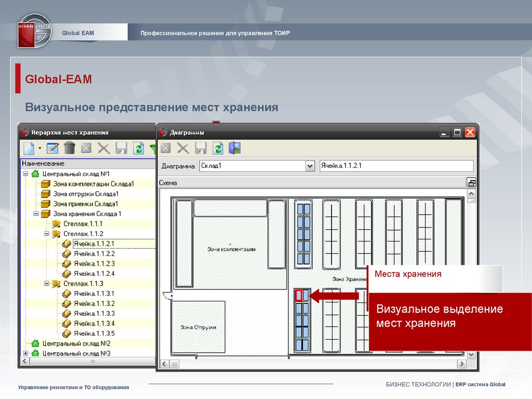Collapse the Зона хранения Склада 1 node

pyautogui.click(x=36, y=214)
